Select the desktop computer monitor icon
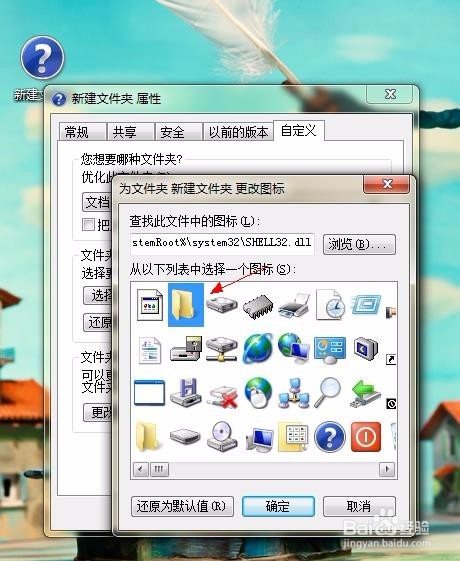This screenshot has width=460, height=561. [260, 439]
